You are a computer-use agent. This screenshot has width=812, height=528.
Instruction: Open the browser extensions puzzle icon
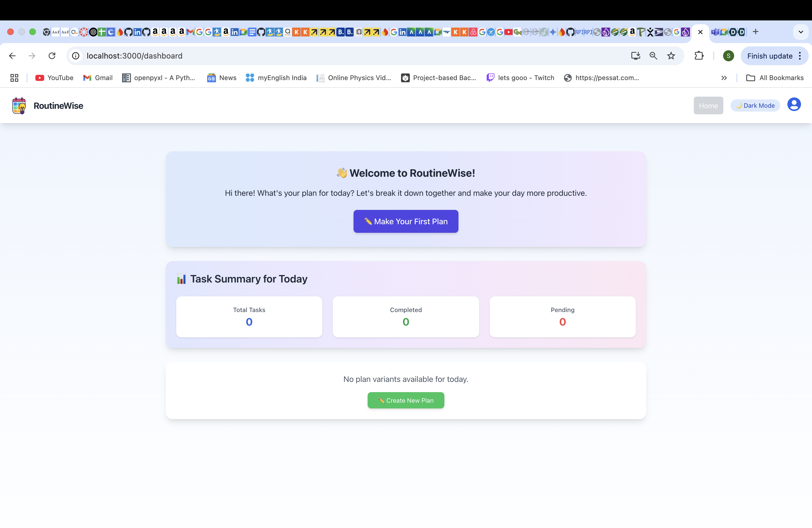pos(699,56)
